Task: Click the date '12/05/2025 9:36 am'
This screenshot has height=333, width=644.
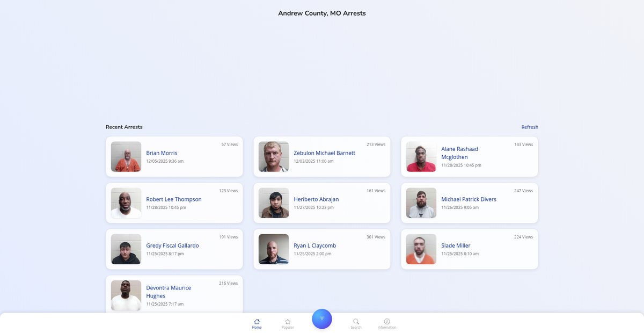Action: 165,161
